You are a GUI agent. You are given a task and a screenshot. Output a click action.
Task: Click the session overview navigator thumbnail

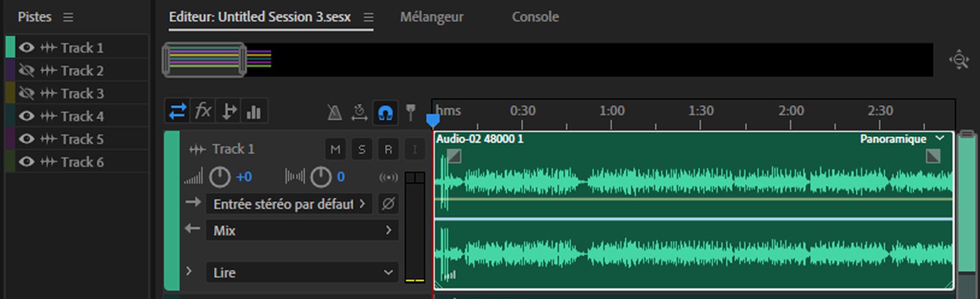(204, 59)
